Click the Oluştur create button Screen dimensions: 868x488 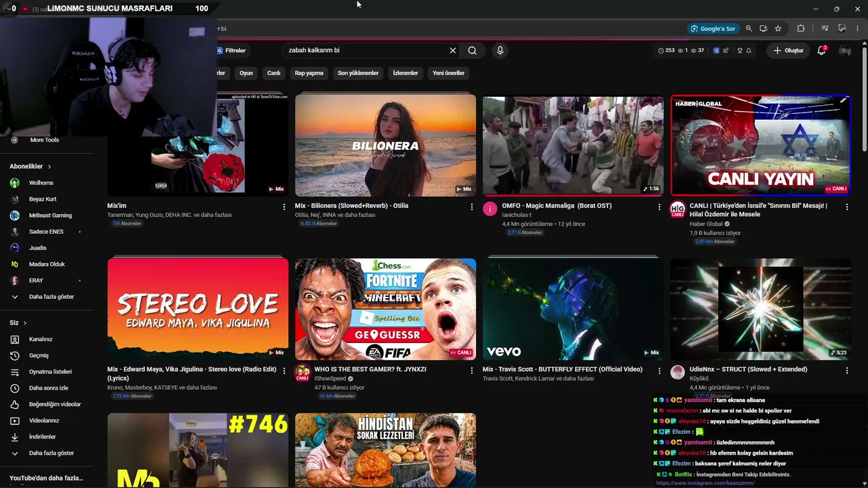pyautogui.click(x=789, y=50)
